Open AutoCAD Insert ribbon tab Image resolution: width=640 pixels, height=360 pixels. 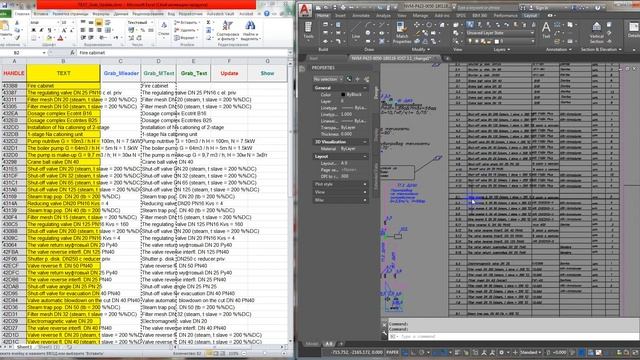(340, 16)
